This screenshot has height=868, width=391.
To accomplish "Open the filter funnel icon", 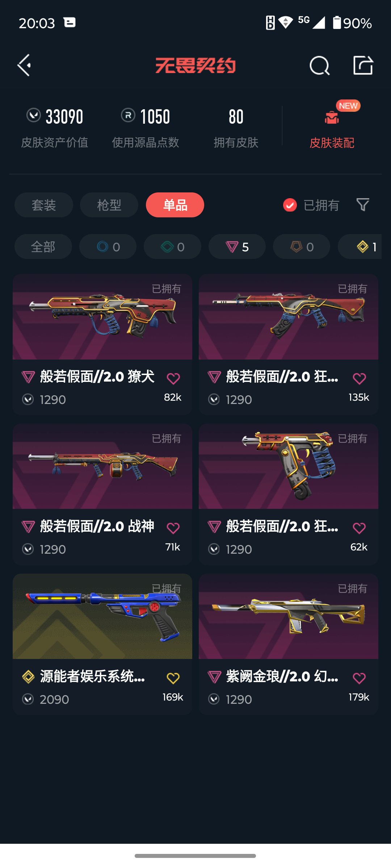I will coord(363,205).
